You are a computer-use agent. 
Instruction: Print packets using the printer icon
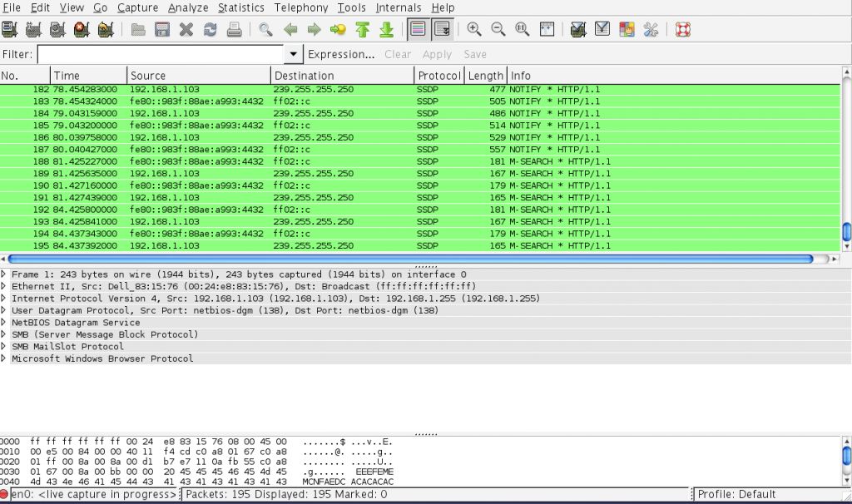pos(234,29)
